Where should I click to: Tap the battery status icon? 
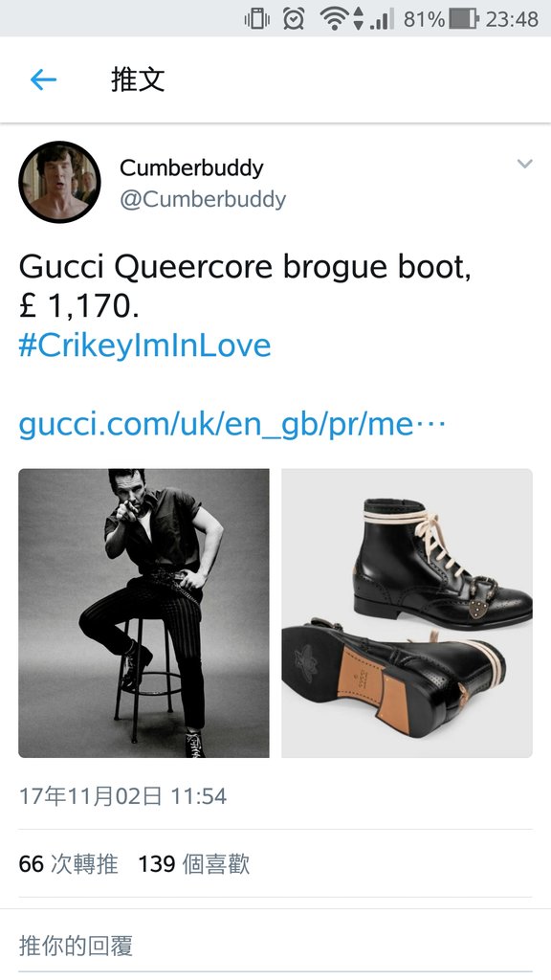click(x=464, y=19)
